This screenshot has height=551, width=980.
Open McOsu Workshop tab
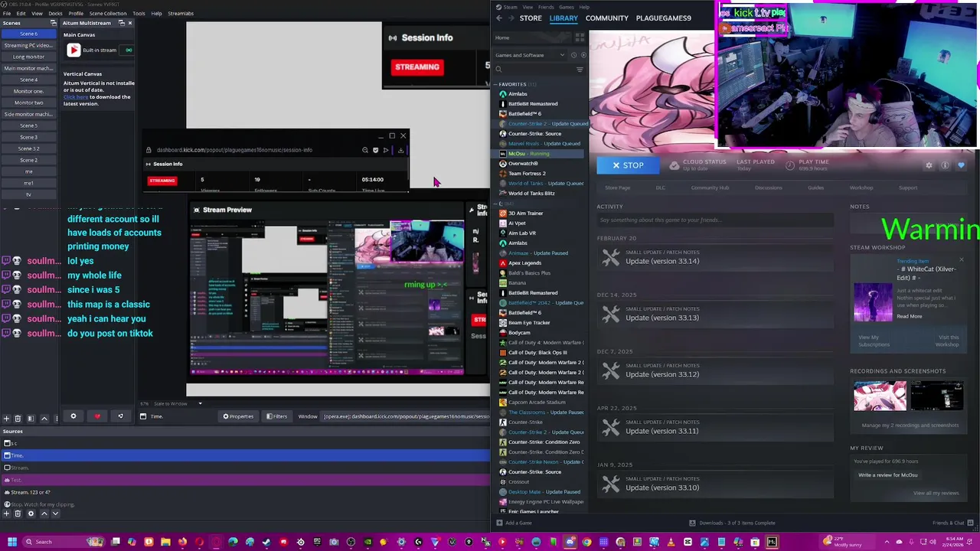point(861,187)
